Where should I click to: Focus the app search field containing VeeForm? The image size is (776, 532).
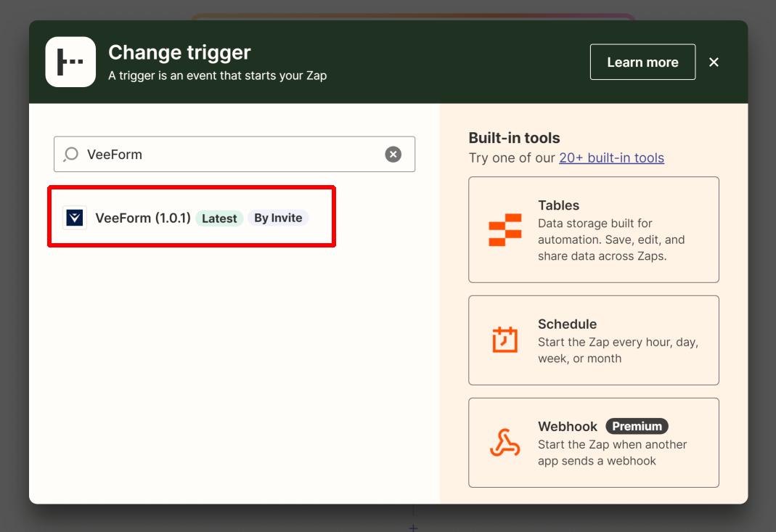[234, 155]
